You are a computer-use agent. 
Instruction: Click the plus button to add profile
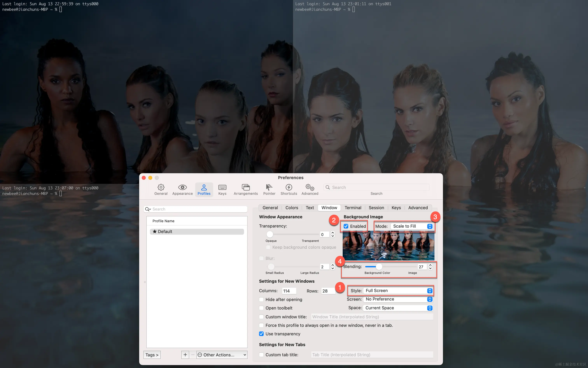[x=185, y=355]
